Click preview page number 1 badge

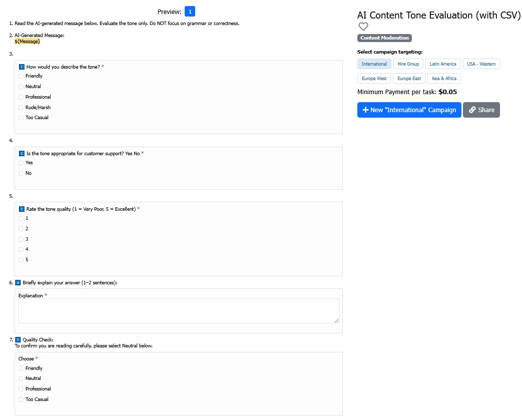(190, 12)
